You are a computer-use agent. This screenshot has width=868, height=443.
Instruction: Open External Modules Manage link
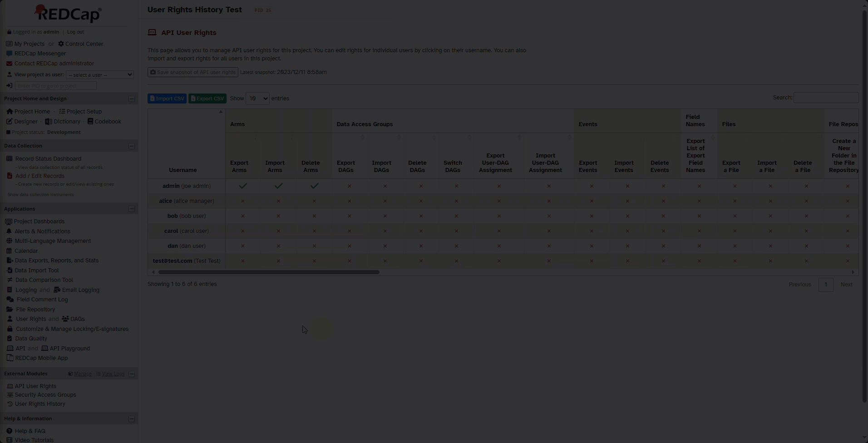click(x=83, y=374)
